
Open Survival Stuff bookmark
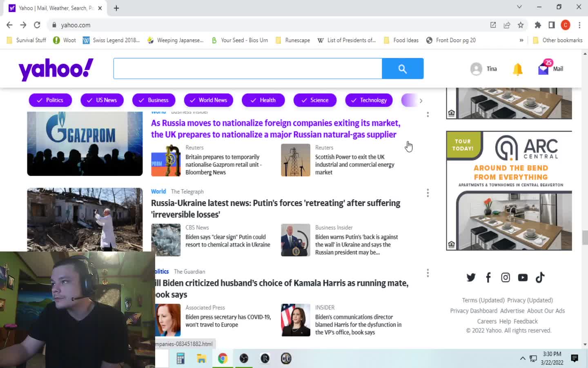coord(27,40)
